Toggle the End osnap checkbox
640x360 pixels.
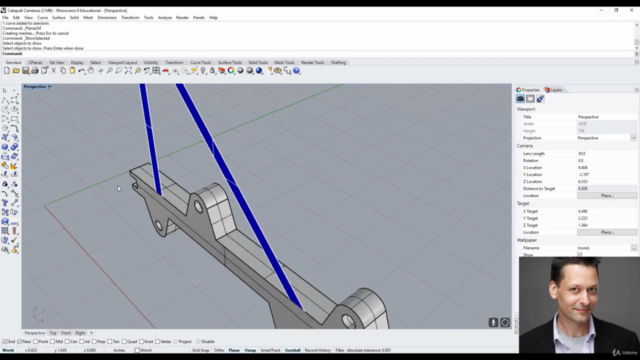point(5,342)
